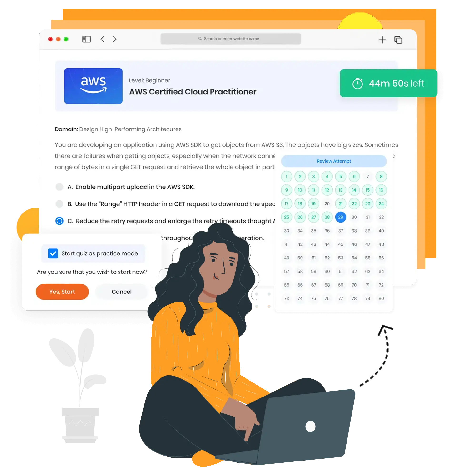Viewport: 476px width, 476px height.
Task: Click the Cancel button
Action: coord(121,292)
